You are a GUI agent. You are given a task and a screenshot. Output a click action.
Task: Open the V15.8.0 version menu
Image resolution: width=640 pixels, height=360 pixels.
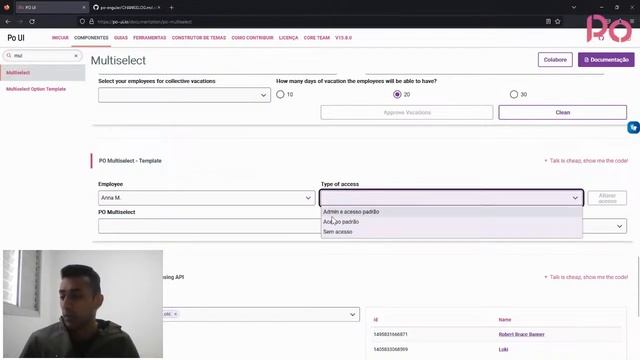point(343,38)
